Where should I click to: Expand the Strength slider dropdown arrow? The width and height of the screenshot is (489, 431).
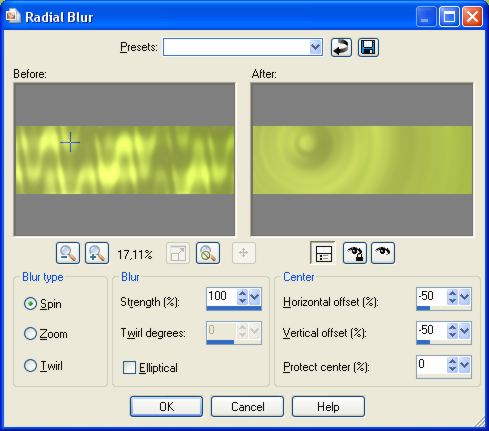pyautogui.click(x=255, y=297)
